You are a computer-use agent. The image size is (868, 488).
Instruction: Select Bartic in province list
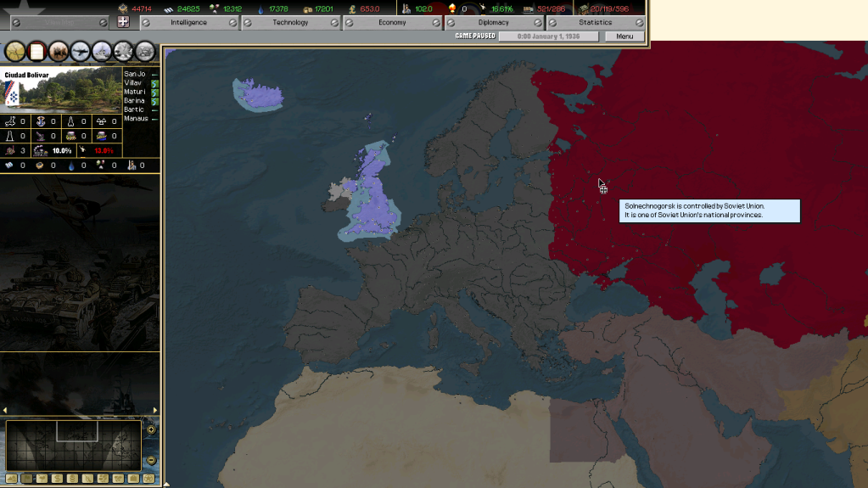click(134, 109)
